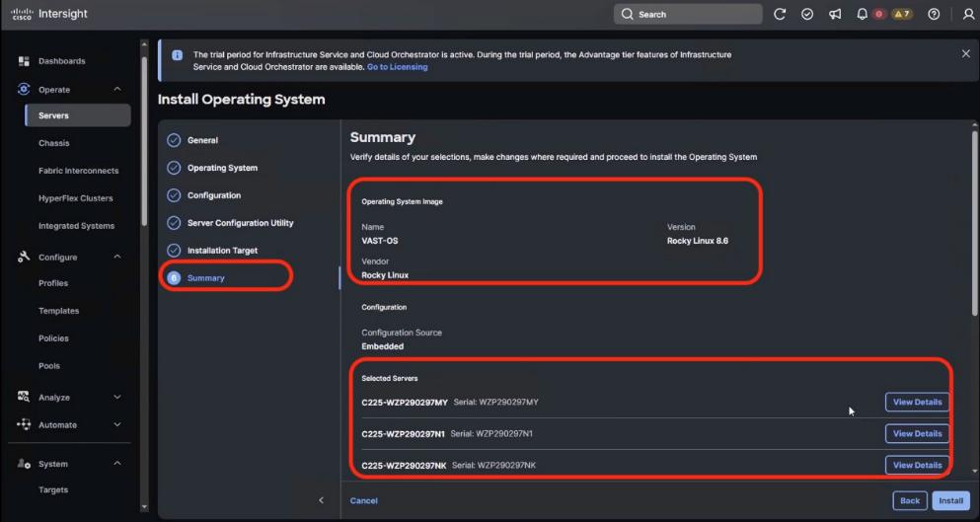Select the VAST-OS image name text
Viewport: 980px width, 522px height.
[379, 241]
